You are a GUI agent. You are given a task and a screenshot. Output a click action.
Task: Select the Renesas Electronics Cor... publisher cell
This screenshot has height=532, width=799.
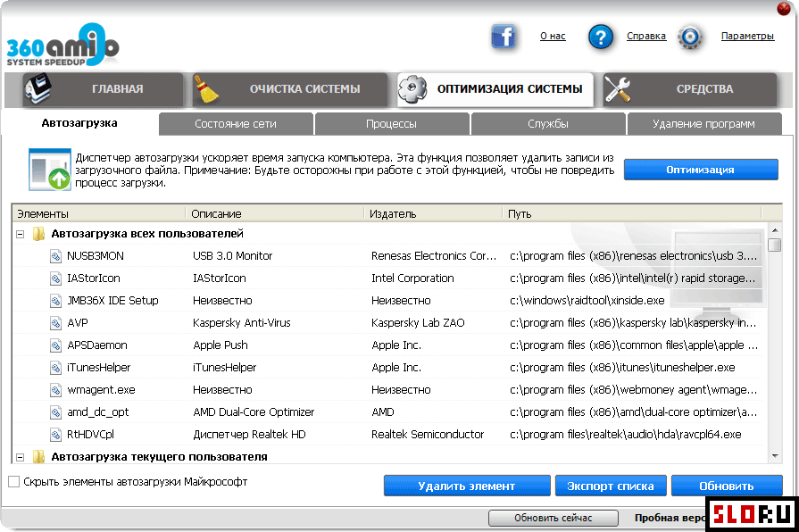coord(434,256)
